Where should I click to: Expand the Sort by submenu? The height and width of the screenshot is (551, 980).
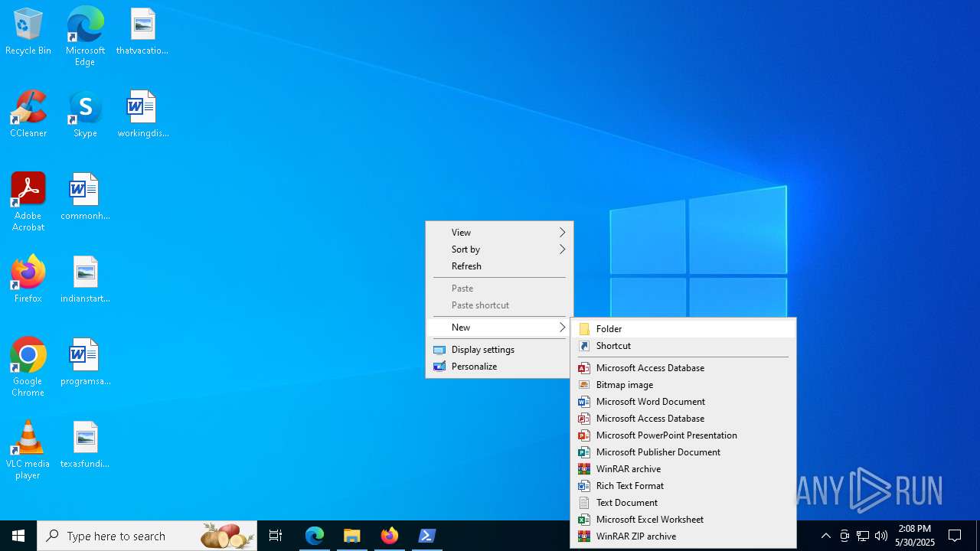click(499, 249)
